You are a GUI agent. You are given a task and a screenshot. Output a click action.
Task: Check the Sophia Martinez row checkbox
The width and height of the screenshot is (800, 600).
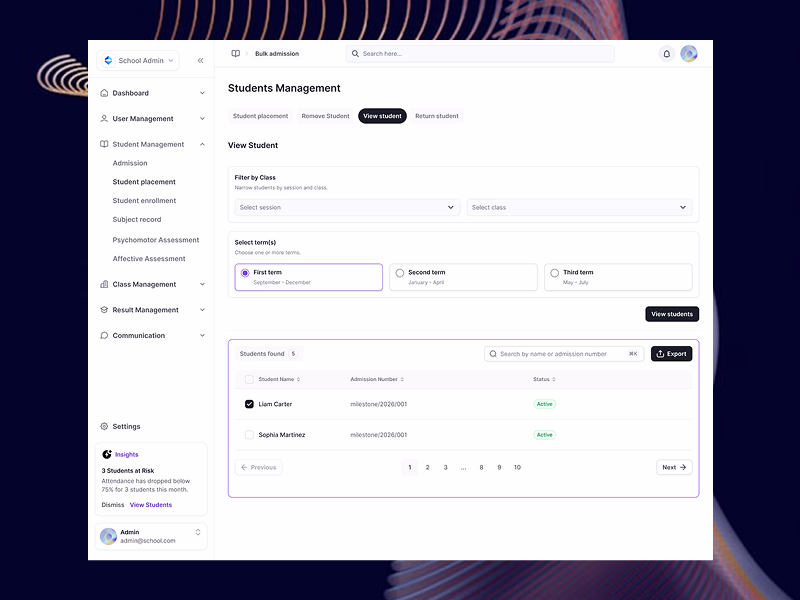(249, 435)
